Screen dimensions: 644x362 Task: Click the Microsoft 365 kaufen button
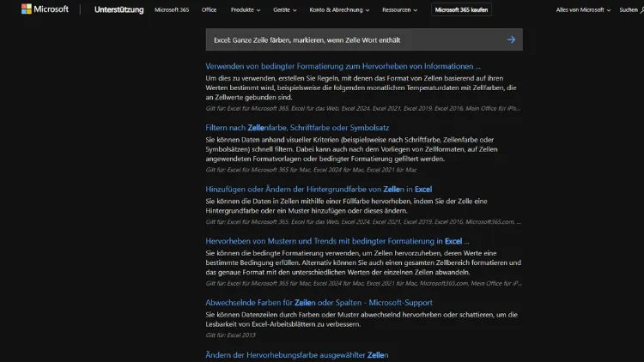(461, 9)
